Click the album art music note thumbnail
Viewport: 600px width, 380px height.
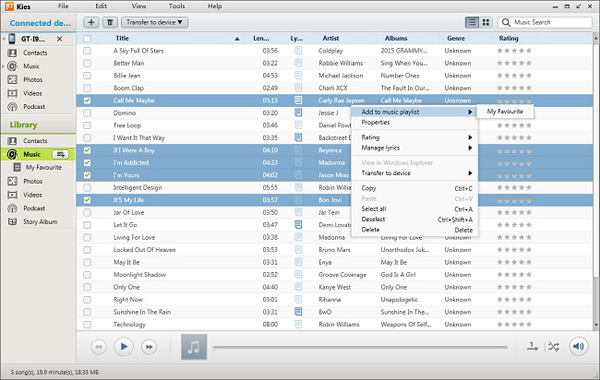[x=194, y=347]
